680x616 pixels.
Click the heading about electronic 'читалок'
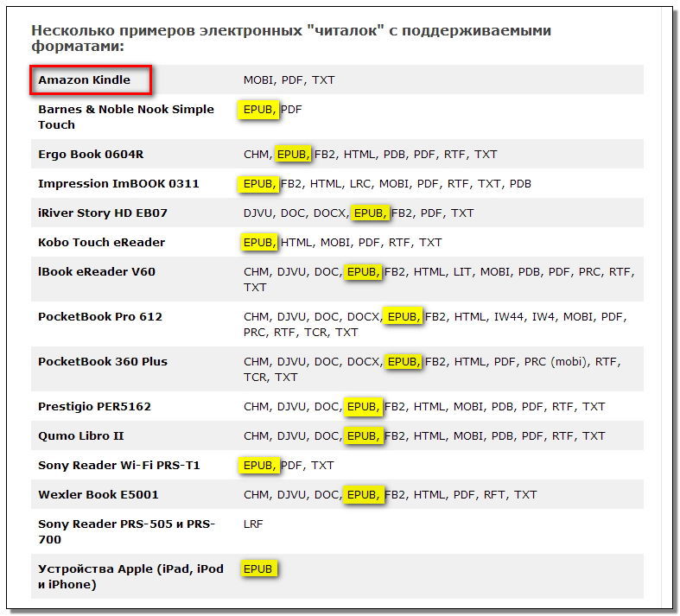point(291,38)
